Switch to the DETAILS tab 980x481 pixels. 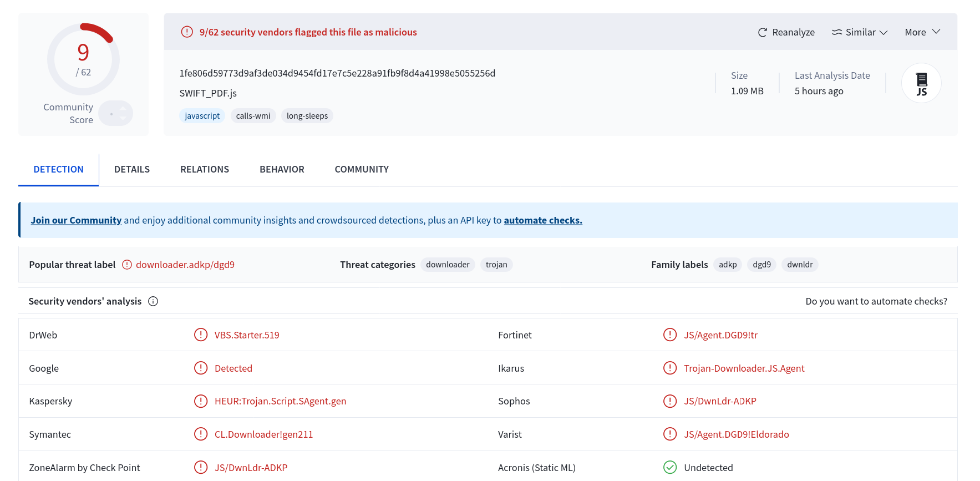click(x=132, y=169)
